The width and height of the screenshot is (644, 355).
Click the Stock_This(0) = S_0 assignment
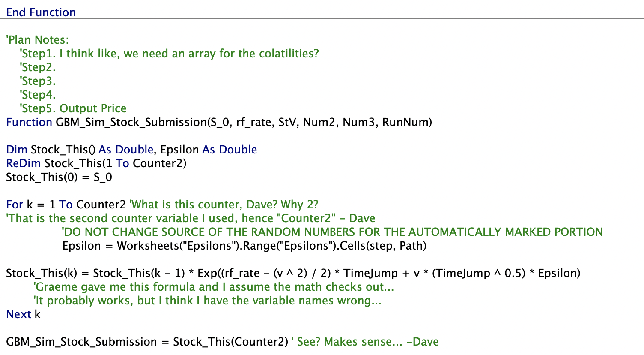coord(59,177)
